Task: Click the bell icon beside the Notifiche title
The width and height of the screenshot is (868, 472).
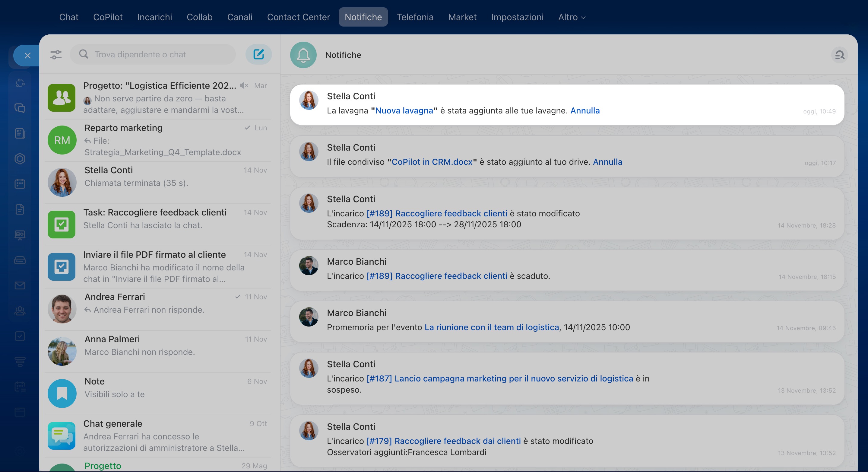Action: [303, 55]
